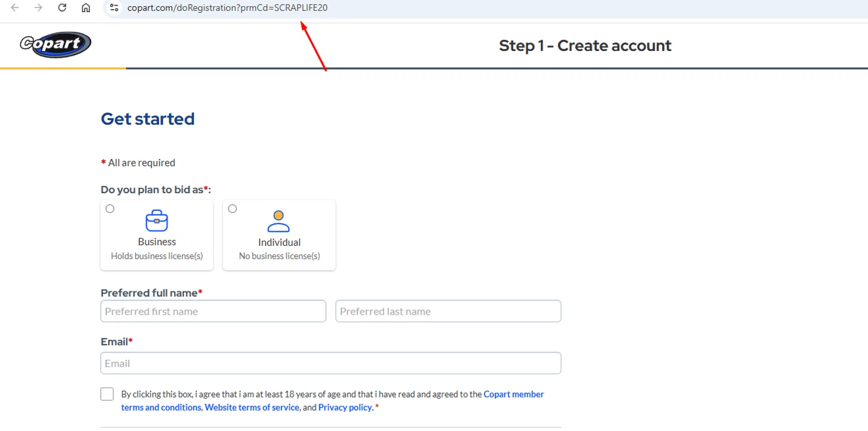Click the 'Preferred full name' label
The height and width of the screenshot is (431, 868).
pos(152,293)
